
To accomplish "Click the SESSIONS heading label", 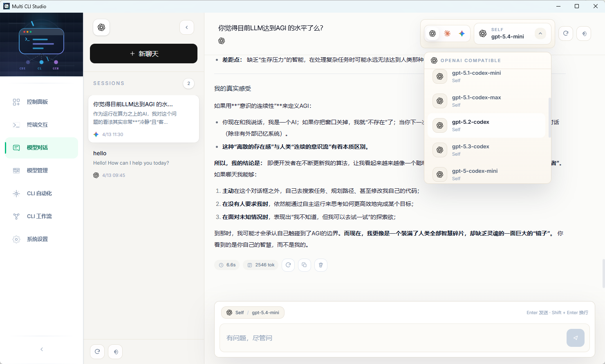I will 109,83.
